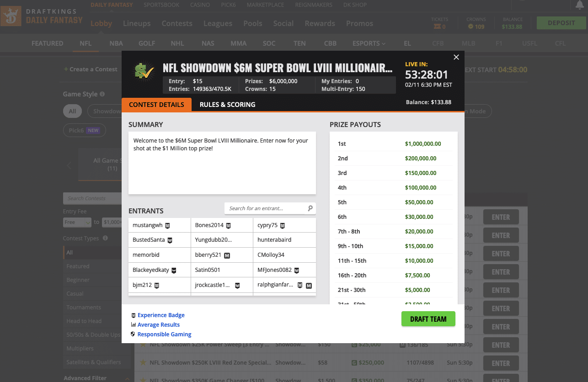Click experience badge next to MFJones0082
The height and width of the screenshot is (382, 588).
pos(297,270)
